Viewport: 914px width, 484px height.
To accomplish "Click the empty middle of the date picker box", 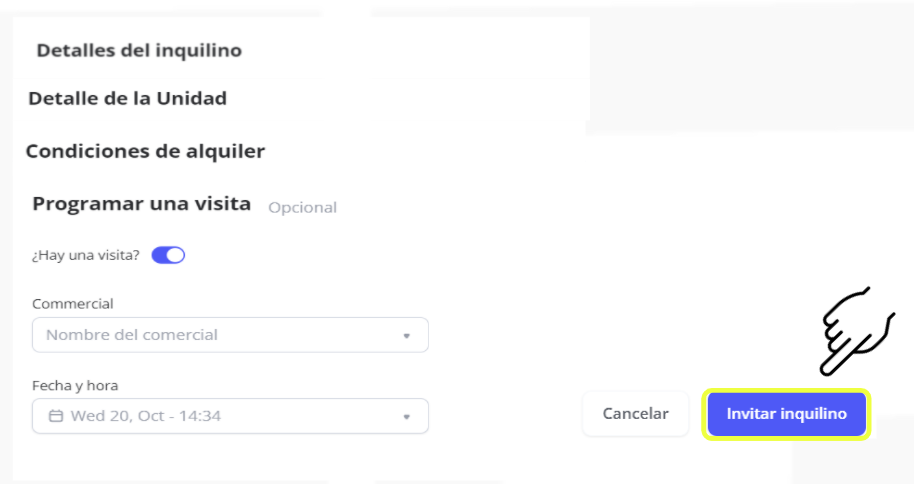I will click(x=310, y=416).
